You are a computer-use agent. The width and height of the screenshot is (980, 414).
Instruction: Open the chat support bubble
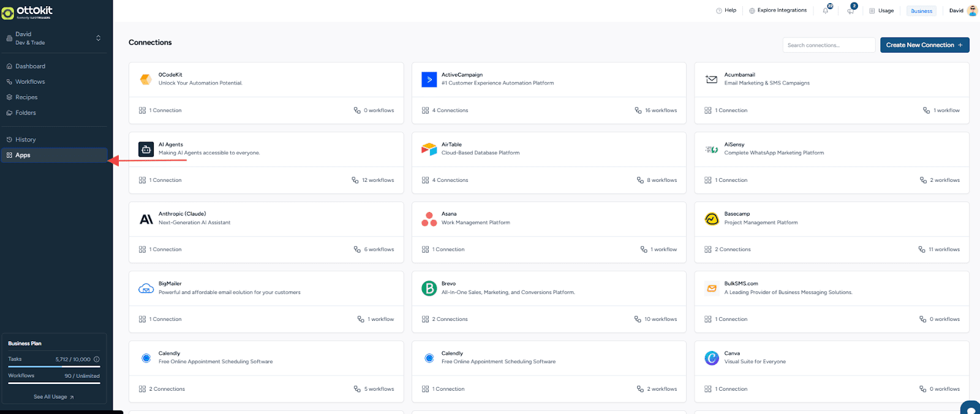click(x=971, y=408)
